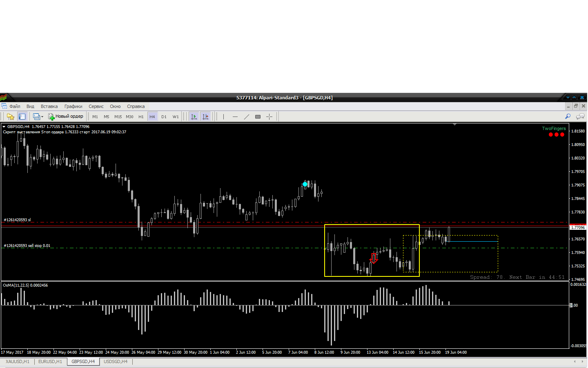Viewport: 588px width, 368px height.
Task: Click the cyan dot marker on chart
Action: (305, 184)
